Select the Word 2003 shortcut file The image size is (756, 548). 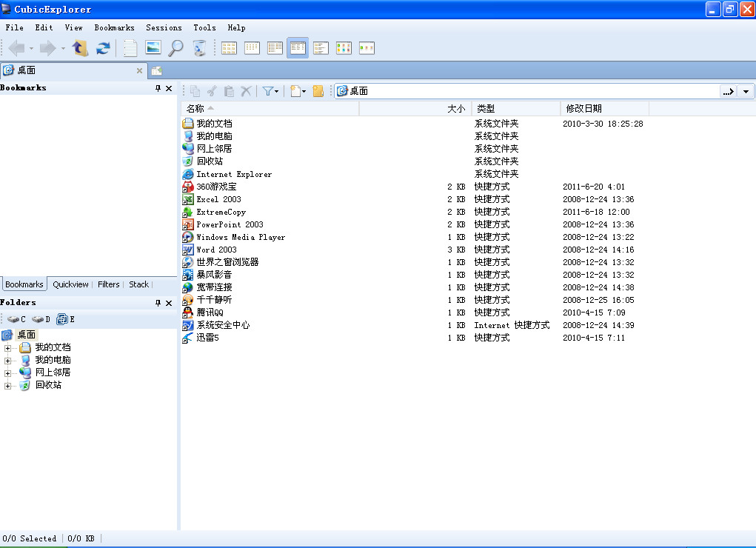pyautogui.click(x=216, y=250)
